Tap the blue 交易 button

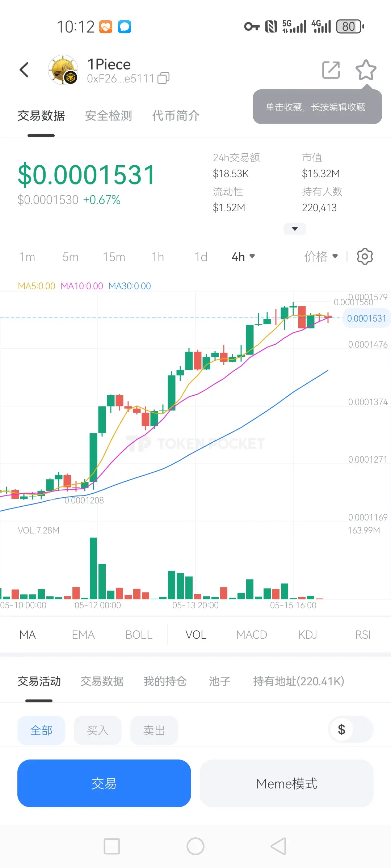tap(104, 783)
